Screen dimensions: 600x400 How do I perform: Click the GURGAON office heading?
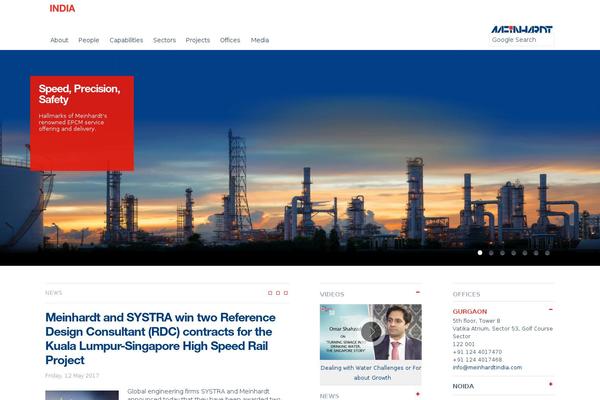[470, 312]
